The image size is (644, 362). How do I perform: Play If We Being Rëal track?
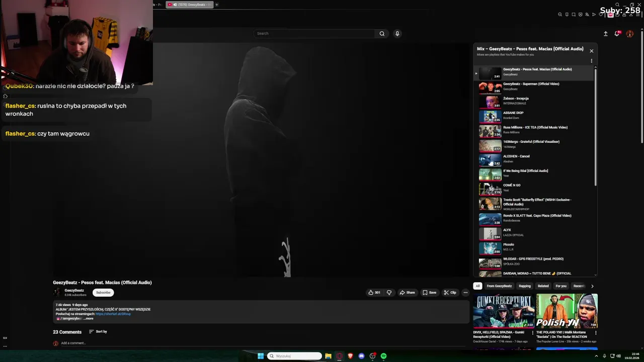pos(533,174)
